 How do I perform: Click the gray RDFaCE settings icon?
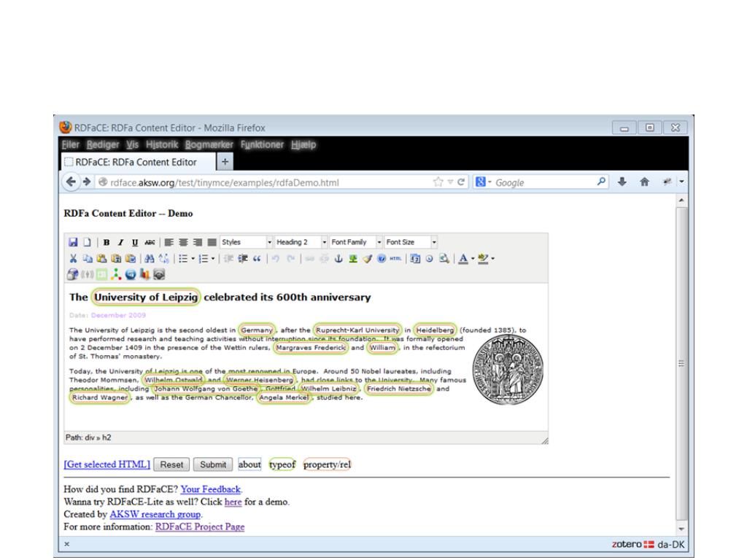(159, 274)
